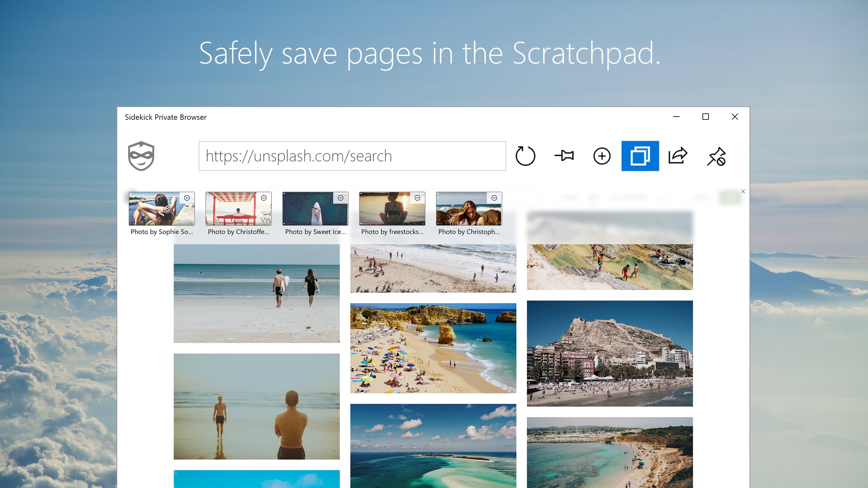Toggle off the 'Photo by Sweet Ice...' saved page
This screenshot has height=488, width=868.
coord(340,198)
